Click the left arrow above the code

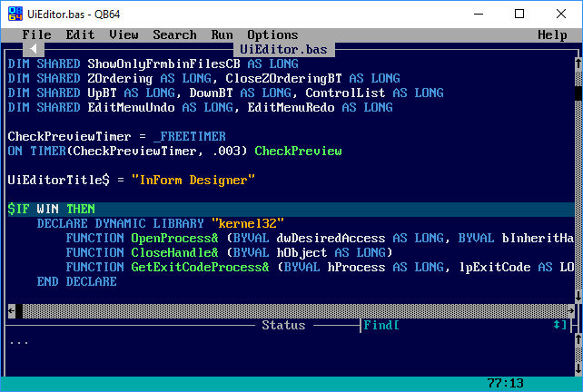33,49
